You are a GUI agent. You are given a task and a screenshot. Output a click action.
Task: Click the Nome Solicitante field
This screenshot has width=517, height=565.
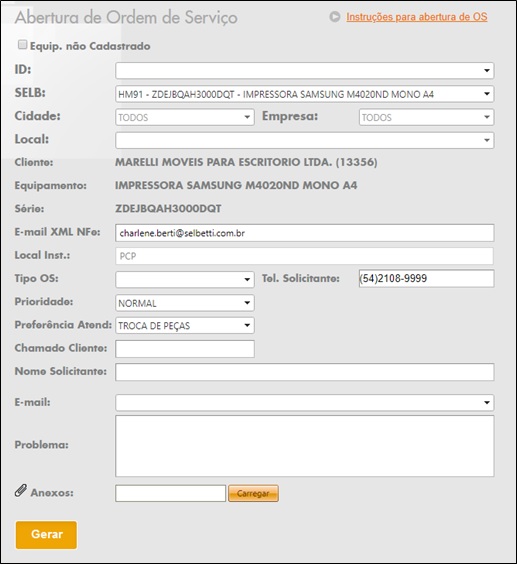(x=304, y=372)
